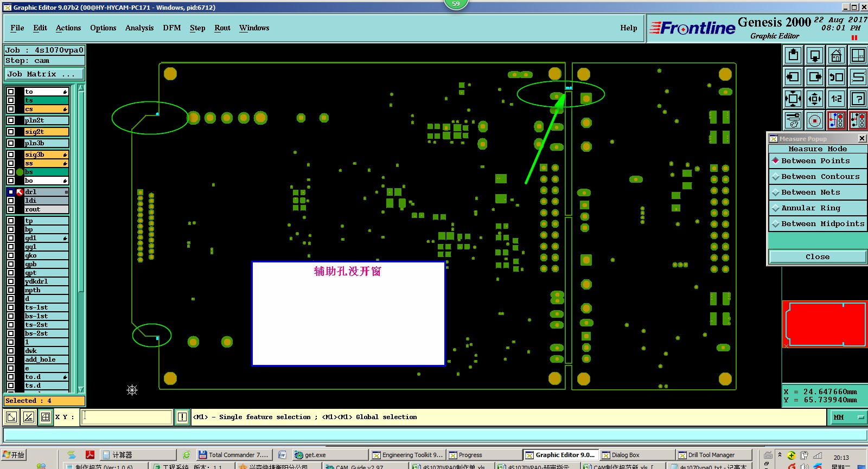Toggle the 'drl' layer checkbox

11,192
